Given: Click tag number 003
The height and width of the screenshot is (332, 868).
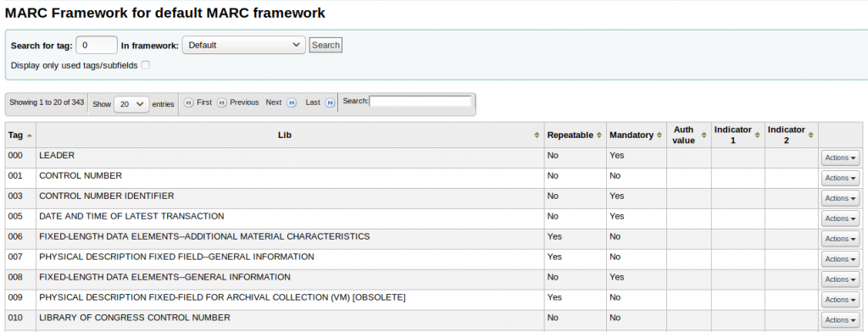Looking at the screenshot, I should pyautogui.click(x=15, y=196).
